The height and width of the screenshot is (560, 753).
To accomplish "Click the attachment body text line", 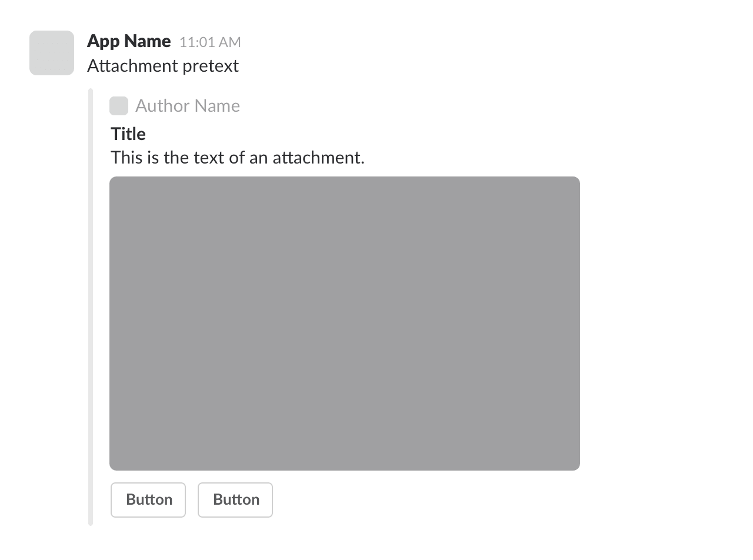I will coord(238,157).
